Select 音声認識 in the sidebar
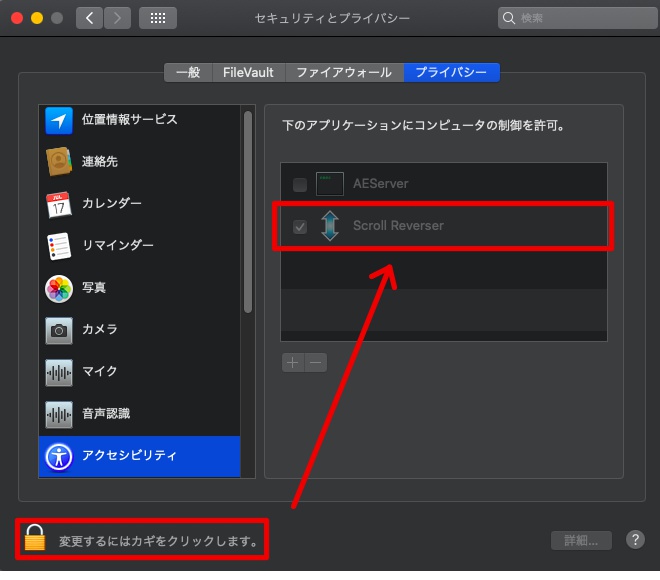660x580 pixels. click(x=139, y=414)
